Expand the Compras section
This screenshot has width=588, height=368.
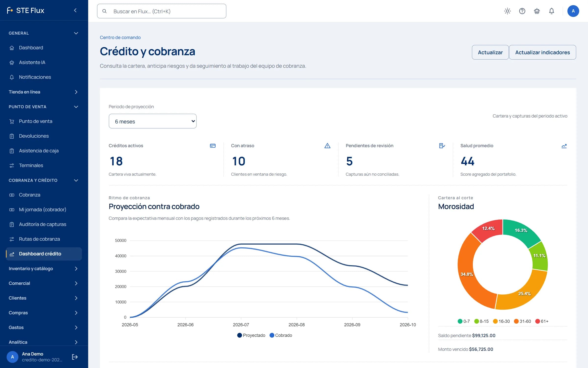pos(44,313)
